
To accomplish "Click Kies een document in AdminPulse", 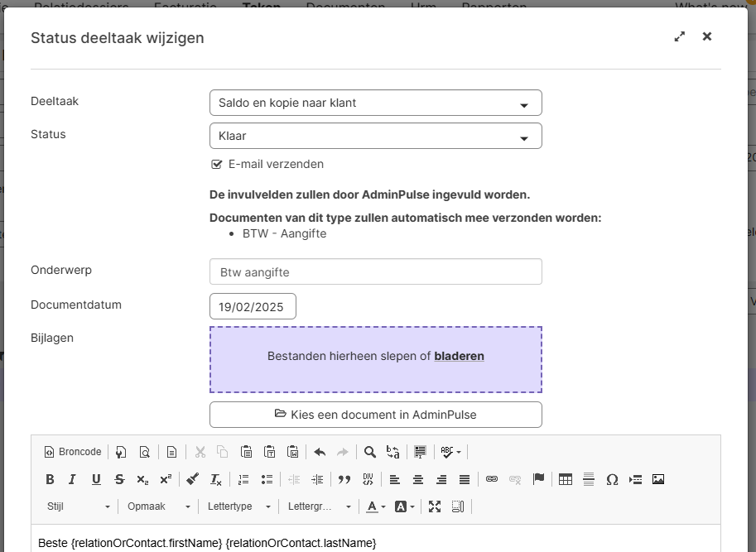I will (x=375, y=415).
